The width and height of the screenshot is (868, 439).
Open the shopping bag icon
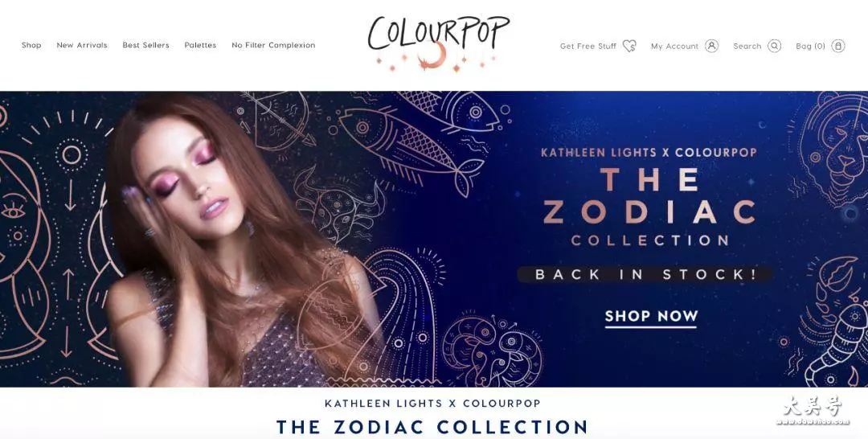[838, 46]
